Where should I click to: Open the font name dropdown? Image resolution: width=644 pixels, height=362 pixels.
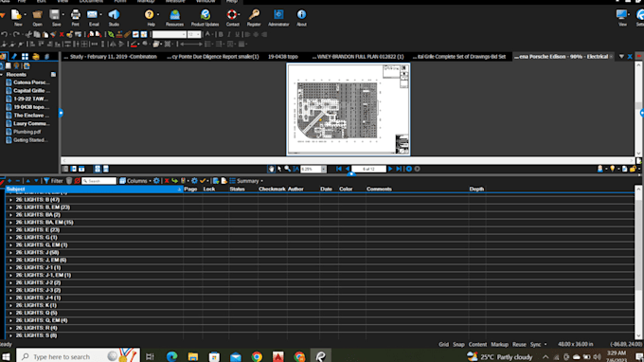click(x=184, y=34)
